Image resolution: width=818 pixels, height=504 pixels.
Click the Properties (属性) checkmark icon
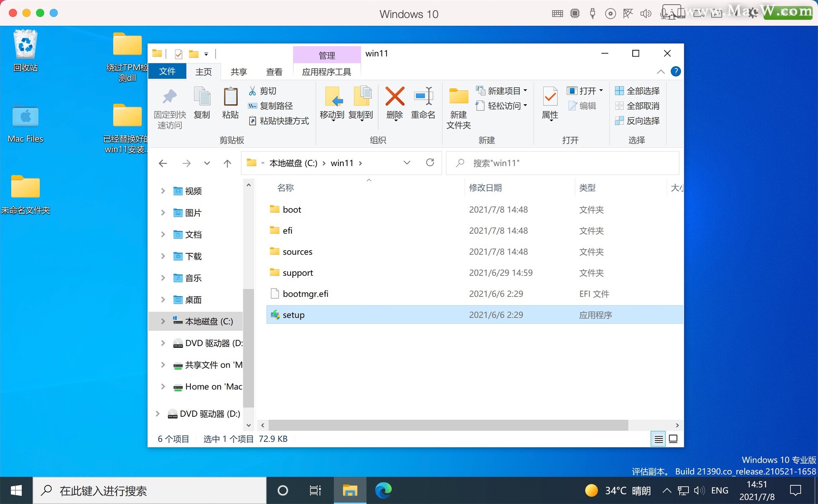[550, 97]
